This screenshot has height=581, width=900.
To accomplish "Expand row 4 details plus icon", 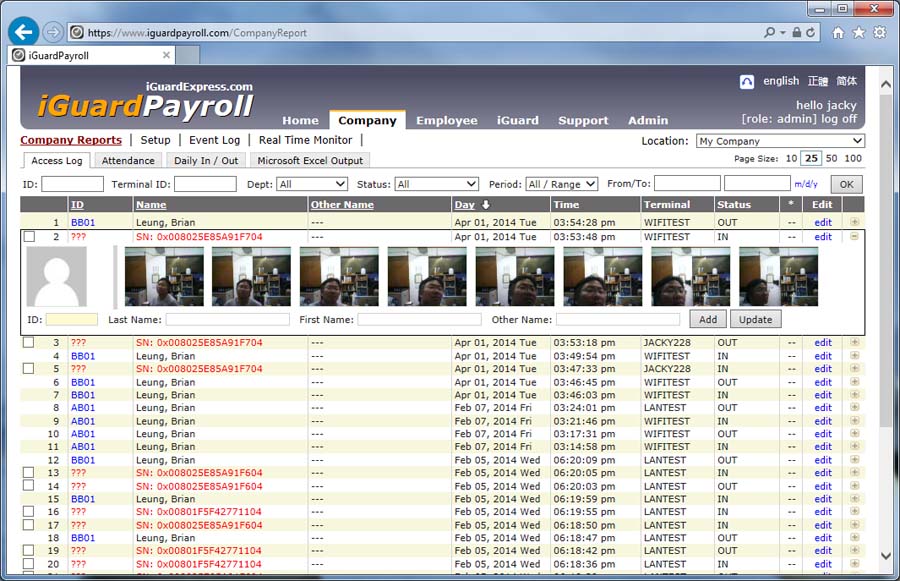I will click(x=855, y=355).
